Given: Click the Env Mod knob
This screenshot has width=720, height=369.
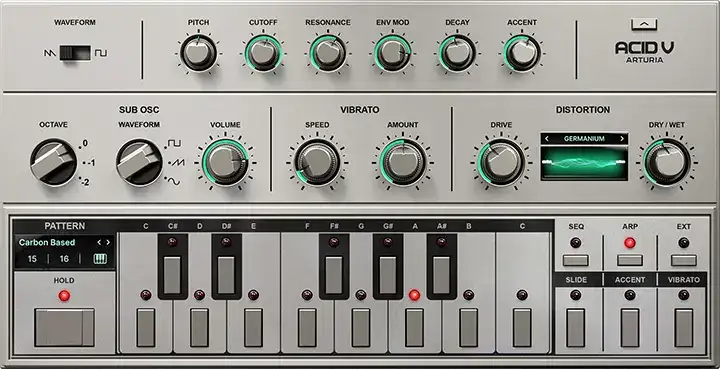Looking at the screenshot, I should (393, 53).
